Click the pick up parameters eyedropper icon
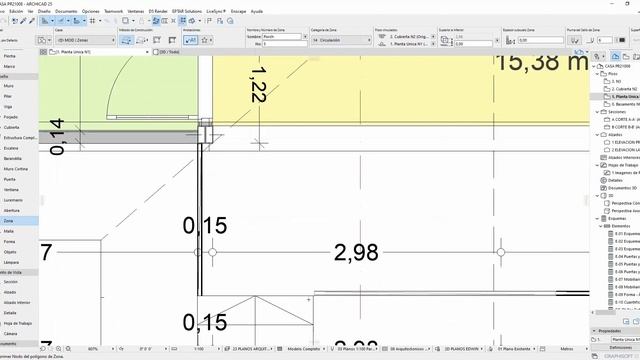The image size is (640, 360). (x=23, y=21)
